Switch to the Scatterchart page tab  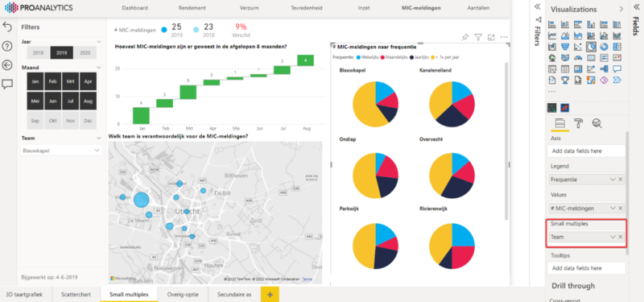click(76, 294)
